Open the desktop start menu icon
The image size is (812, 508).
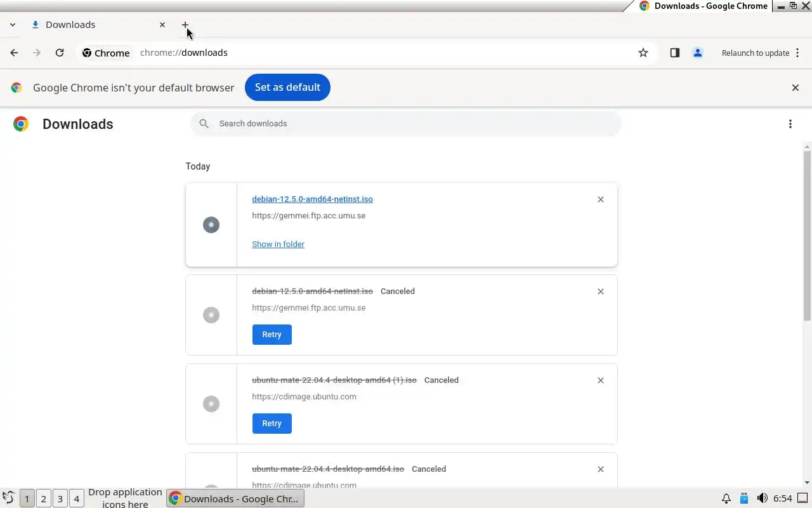pos(9,498)
